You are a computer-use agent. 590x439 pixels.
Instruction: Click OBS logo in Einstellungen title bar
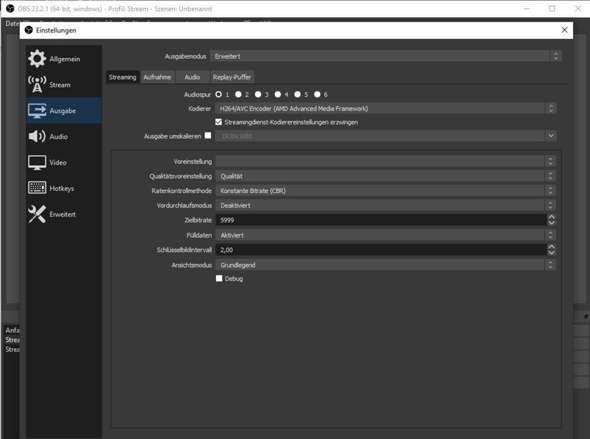pyautogui.click(x=29, y=30)
